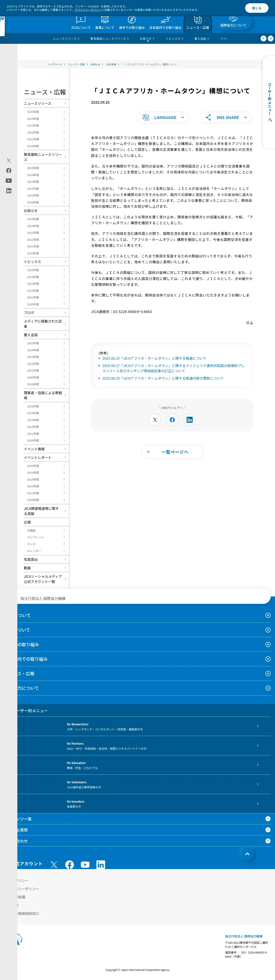Expand footer 力について section plus icon
This screenshot has width=275, height=980.
click(x=268, y=688)
